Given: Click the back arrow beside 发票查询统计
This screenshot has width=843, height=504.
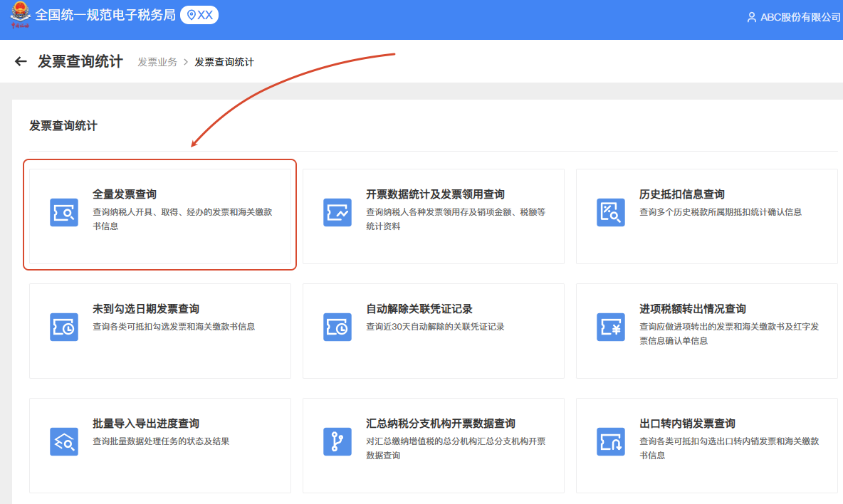Looking at the screenshot, I should [x=20, y=61].
